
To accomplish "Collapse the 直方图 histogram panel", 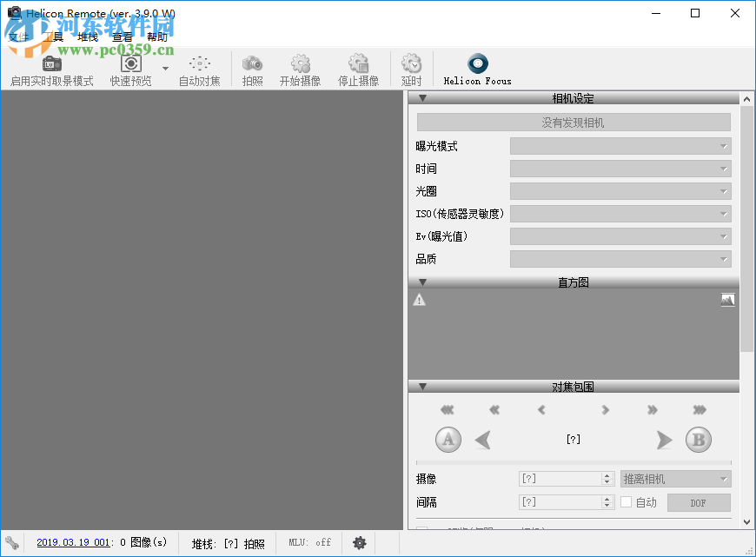I will click(423, 281).
